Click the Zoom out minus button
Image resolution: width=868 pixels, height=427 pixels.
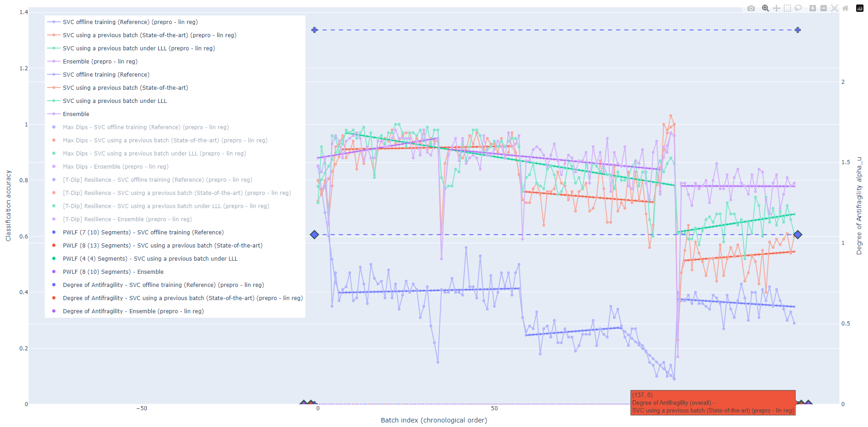pos(824,8)
